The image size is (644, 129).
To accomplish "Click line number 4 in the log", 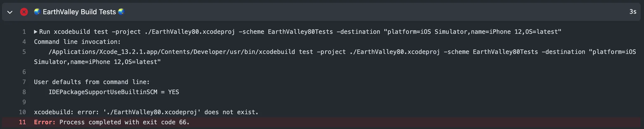I will click(24, 42).
